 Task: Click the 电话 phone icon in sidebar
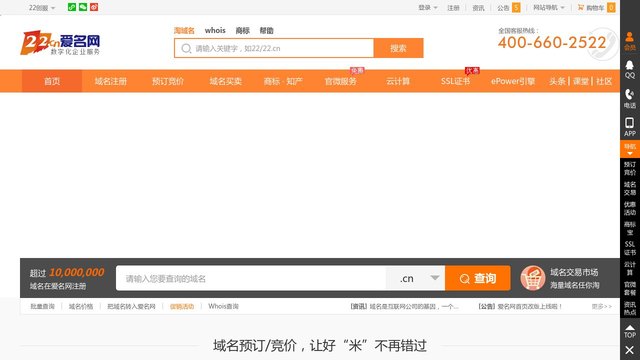(x=630, y=98)
